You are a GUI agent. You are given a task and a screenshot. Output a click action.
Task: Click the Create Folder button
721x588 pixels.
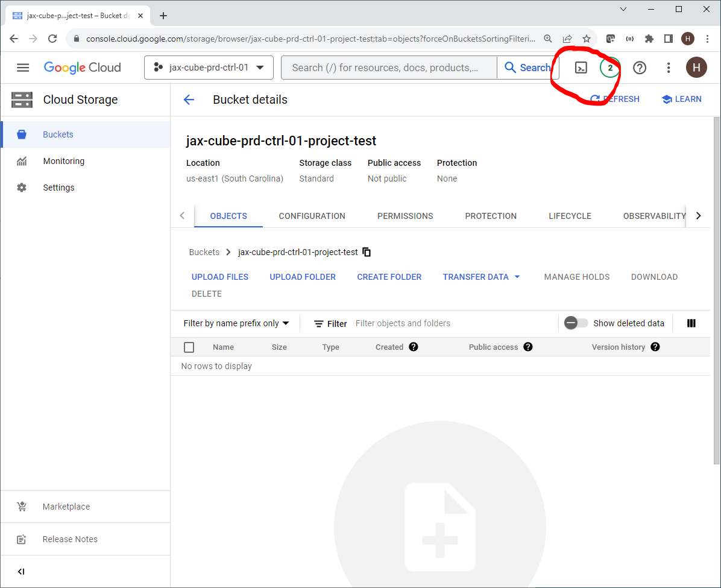pyautogui.click(x=389, y=277)
